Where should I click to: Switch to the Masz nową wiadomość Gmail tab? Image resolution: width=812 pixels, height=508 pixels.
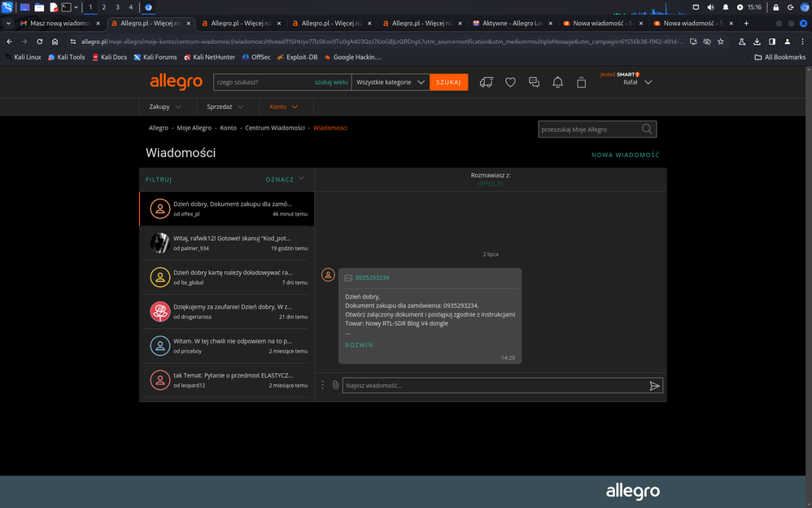[x=59, y=24]
